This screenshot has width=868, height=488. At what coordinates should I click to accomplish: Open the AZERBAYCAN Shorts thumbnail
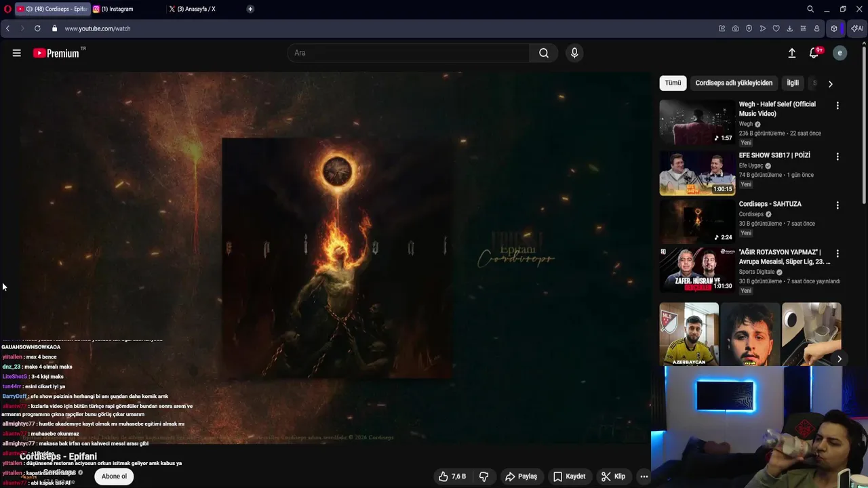pyautogui.click(x=689, y=334)
